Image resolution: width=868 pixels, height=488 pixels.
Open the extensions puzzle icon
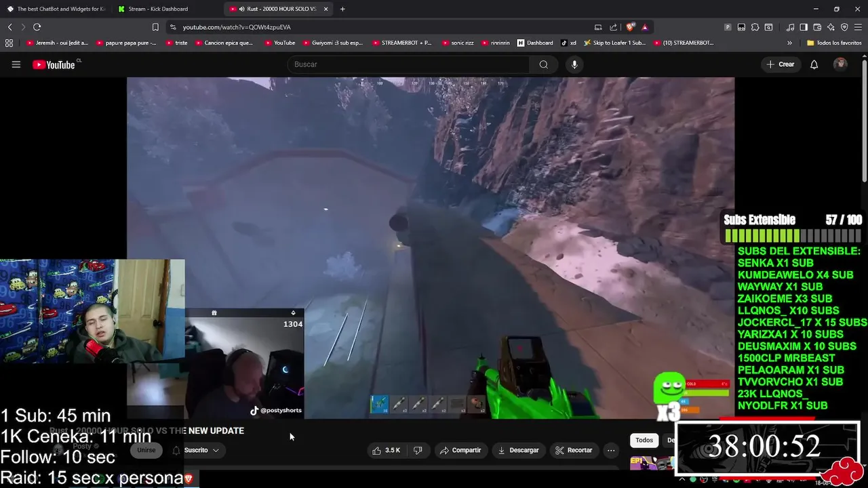tap(755, 27)
